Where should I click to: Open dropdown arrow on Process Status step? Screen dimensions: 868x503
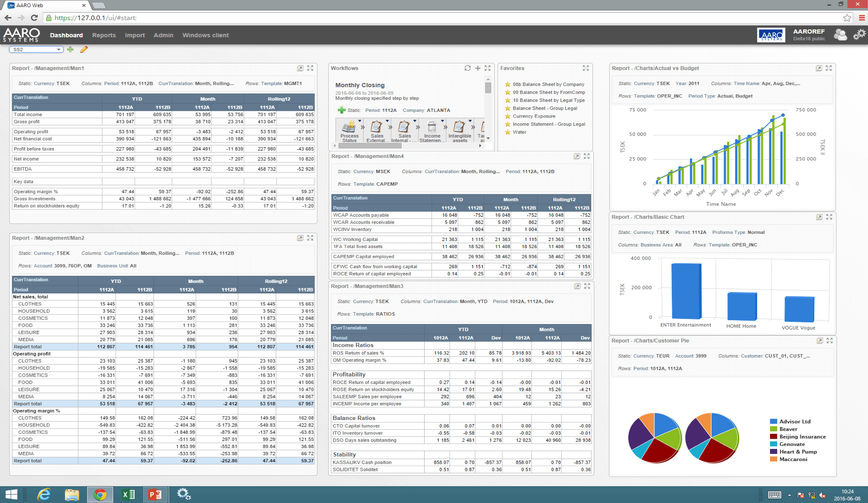pyautogui.click(x=360, y=121)
